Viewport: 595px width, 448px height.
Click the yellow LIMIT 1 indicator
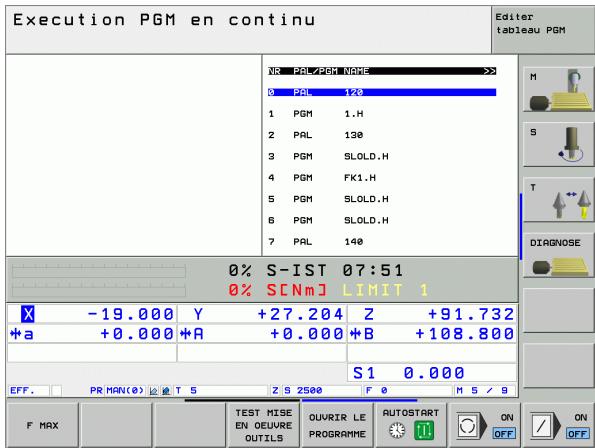click(385, 290)
